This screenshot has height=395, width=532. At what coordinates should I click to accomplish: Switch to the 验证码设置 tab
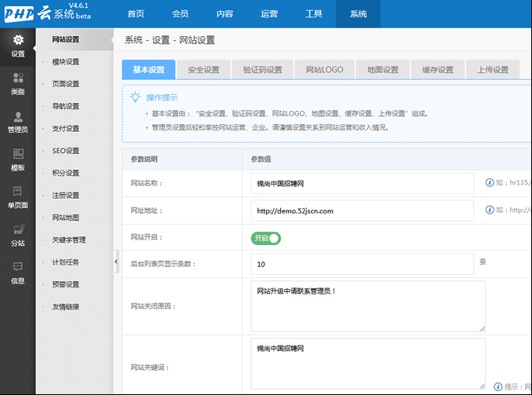263,70
